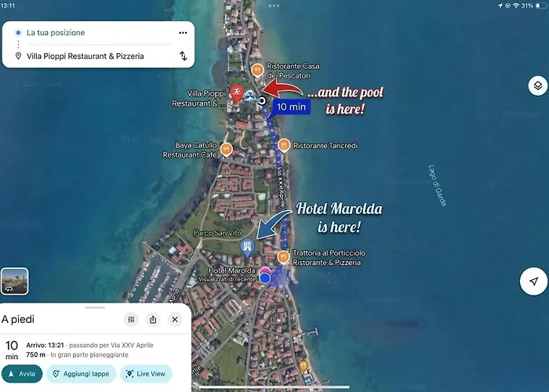
Task: Tap the Hotel Marolda blue hotel pin
Action: pos(247,246)
